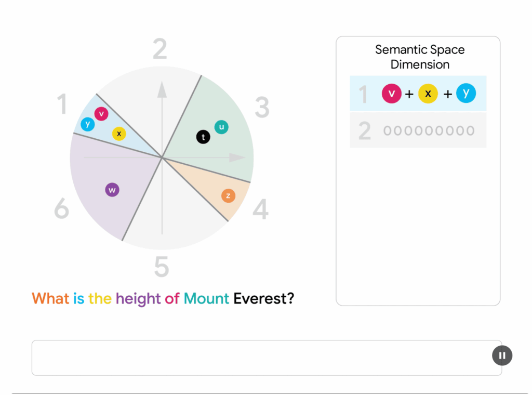Select the blue 'y' token in the pie
The height and width of the screenshot is (395, 532).
(88, 124)
